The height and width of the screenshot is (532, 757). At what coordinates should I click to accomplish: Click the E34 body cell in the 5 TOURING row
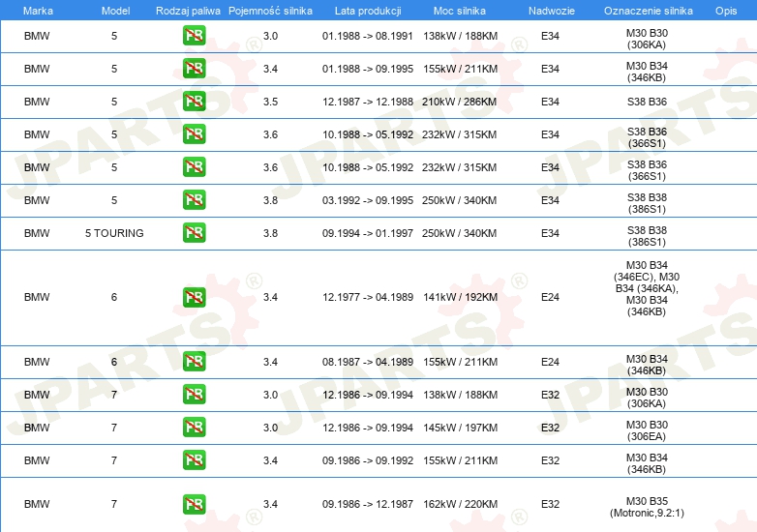(550, 233)
